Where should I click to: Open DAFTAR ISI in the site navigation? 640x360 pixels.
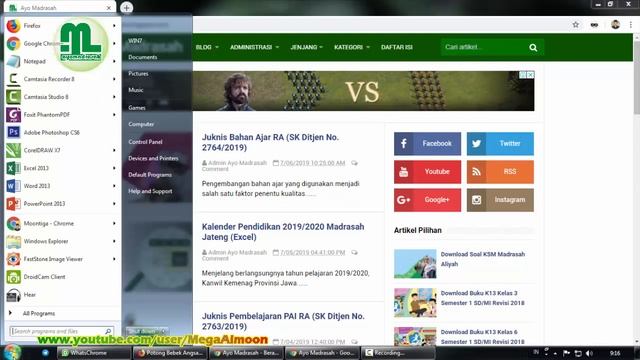click(397, 47)
